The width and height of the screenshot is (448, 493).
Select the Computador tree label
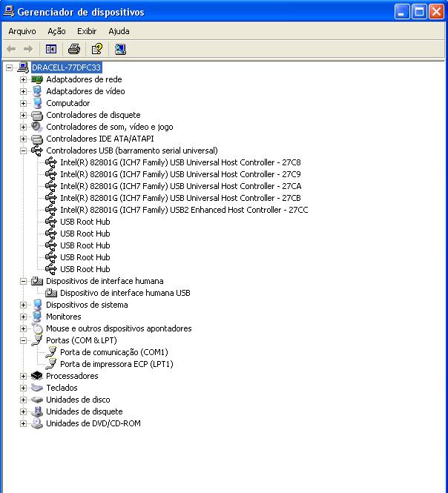pyautogui.click(x=68, y=103)
